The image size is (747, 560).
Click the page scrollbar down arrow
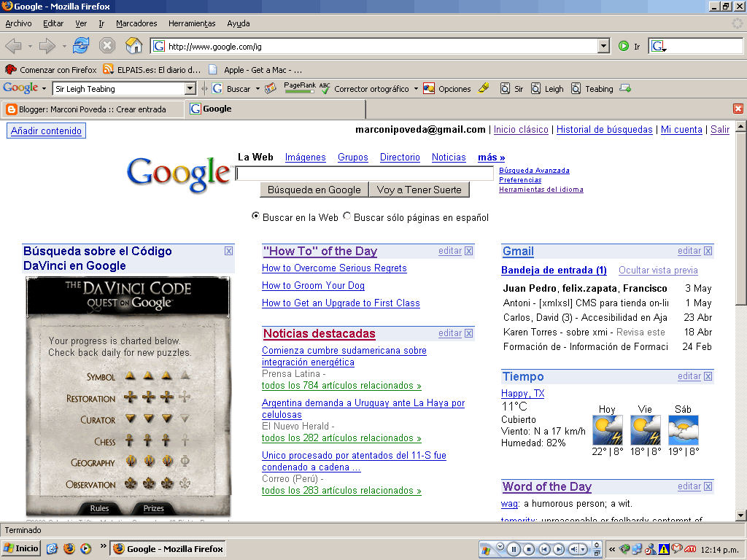pos(740,515)
